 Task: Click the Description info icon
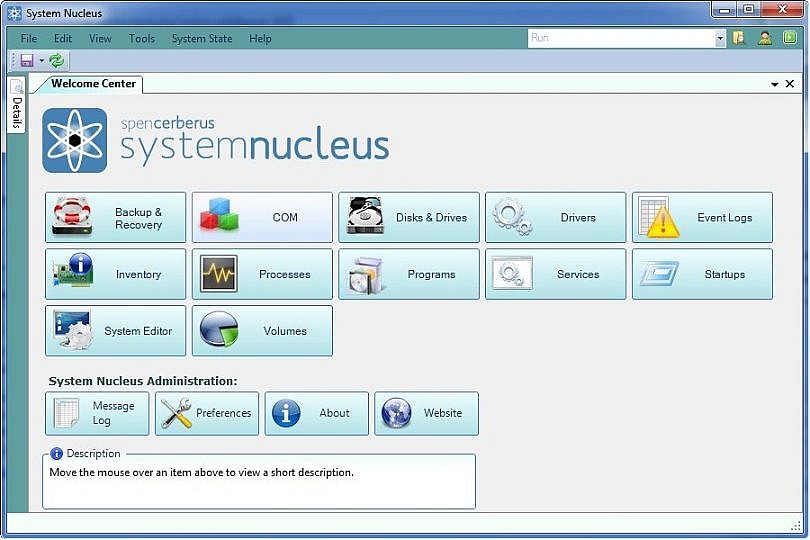pos(56,454)
